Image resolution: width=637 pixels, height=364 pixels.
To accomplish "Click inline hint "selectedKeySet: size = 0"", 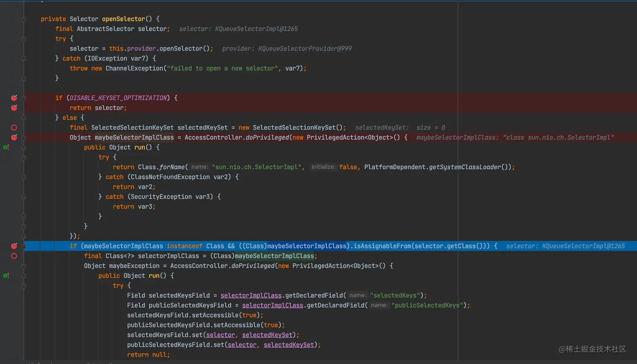I will pos(400,128).
